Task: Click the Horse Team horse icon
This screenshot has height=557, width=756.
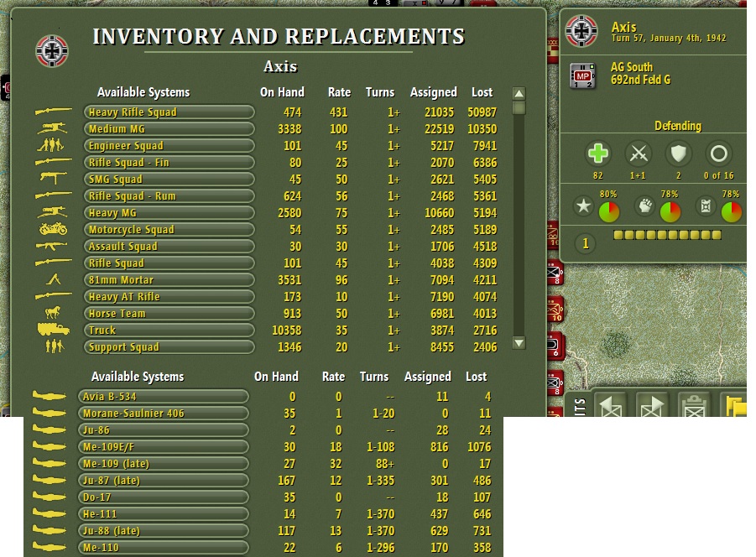Action: tap(53, 312)
